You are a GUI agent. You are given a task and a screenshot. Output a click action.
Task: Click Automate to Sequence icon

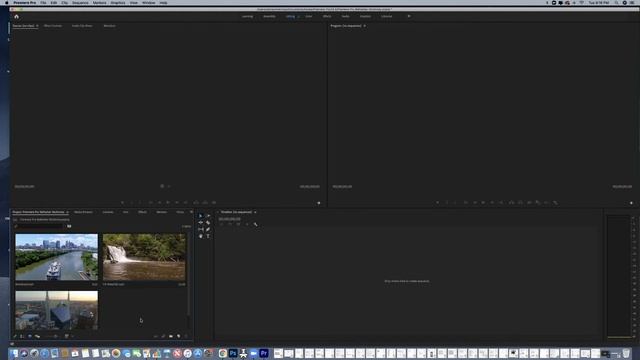click(156, 336)
